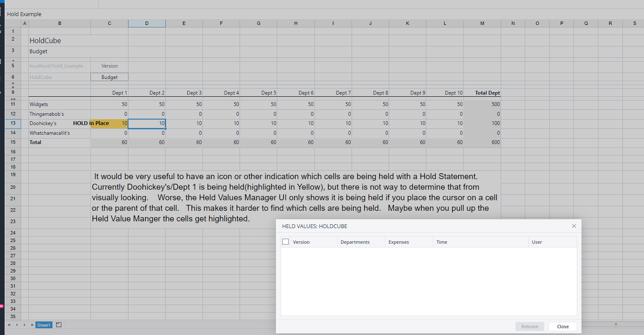The image size is (644, 335).
Task: Click the Expenses column header
Action: (398, 242)
